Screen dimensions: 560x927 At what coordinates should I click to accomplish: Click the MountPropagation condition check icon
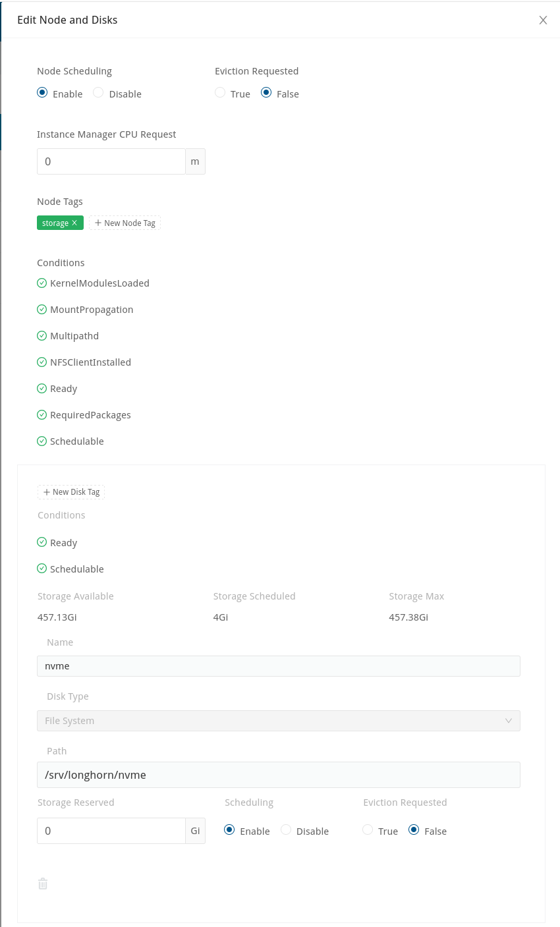pos(42,310)
